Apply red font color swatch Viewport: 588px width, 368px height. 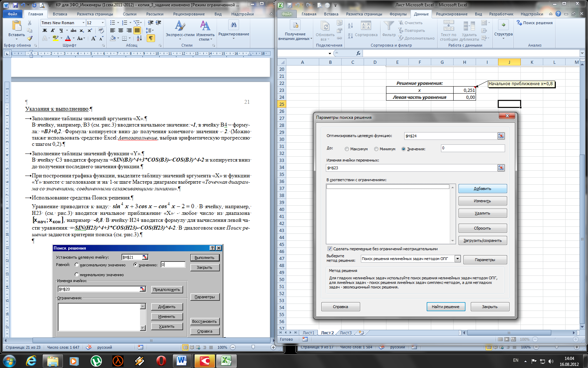pos(68,38)
